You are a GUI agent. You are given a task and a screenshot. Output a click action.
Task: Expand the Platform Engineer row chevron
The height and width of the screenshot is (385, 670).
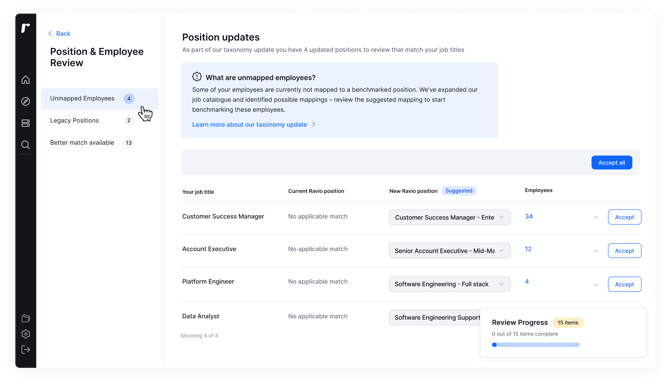point(596,285)
